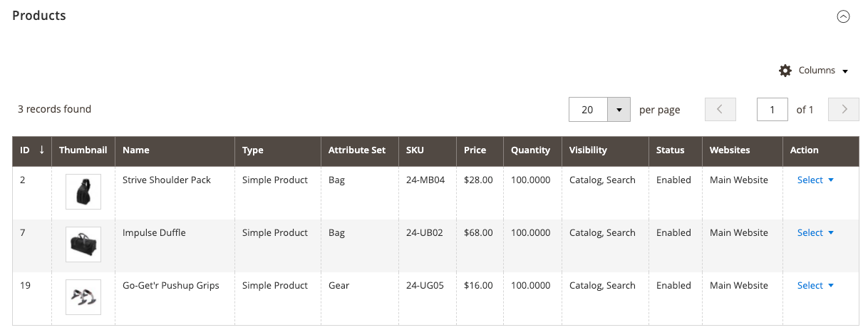Viewport: 868px width, 335px height.
Task: Expand Select action for Strive Shoulder Pack
Action: point(815,180)
